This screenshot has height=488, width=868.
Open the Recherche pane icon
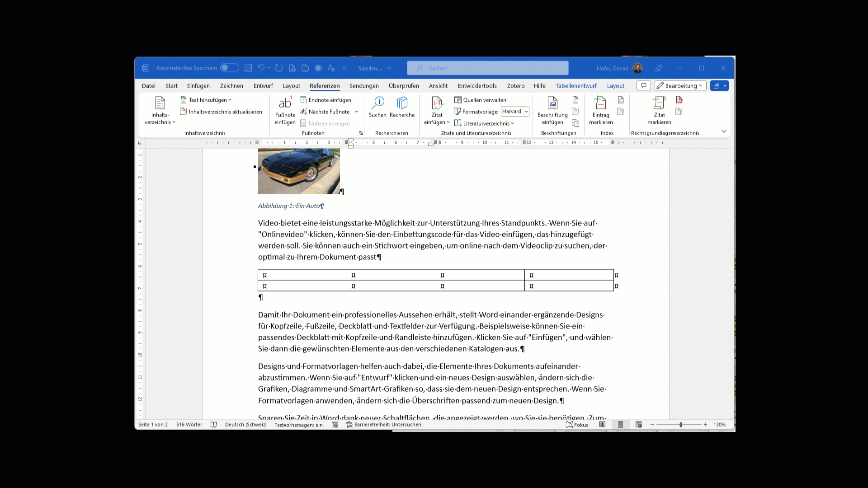coord(402,103)
